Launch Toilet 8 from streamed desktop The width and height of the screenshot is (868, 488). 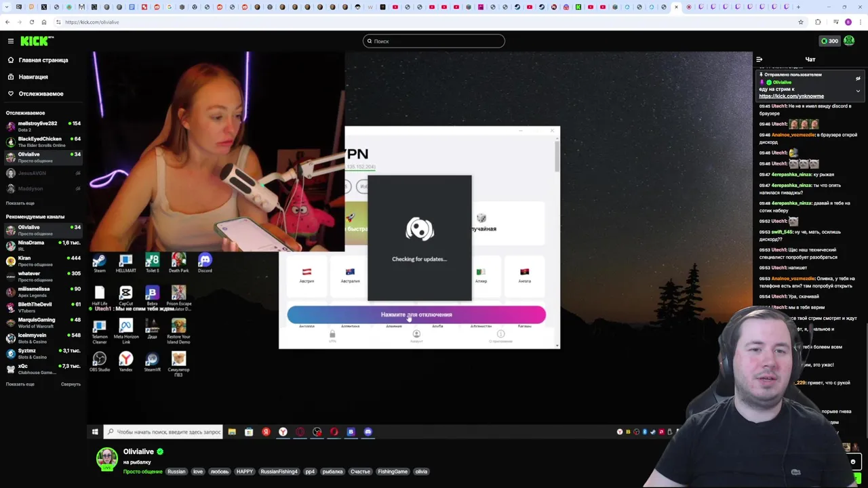click(152, 263)
